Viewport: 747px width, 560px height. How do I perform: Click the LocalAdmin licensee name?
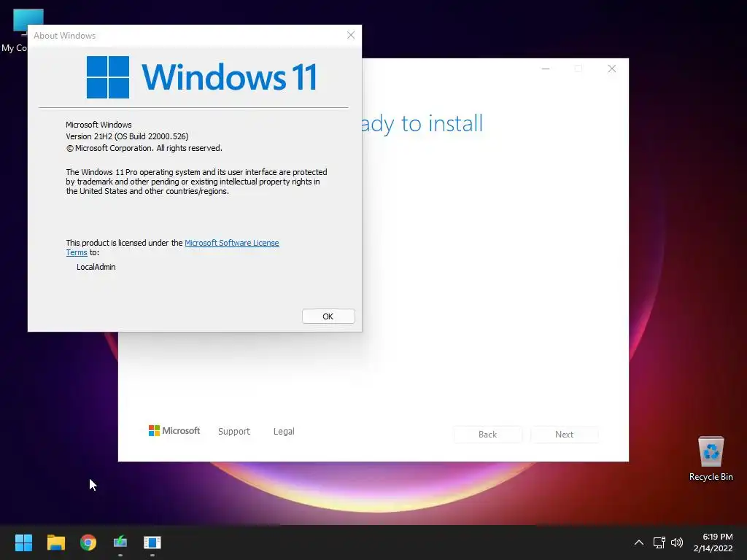(x=96, y=267)
